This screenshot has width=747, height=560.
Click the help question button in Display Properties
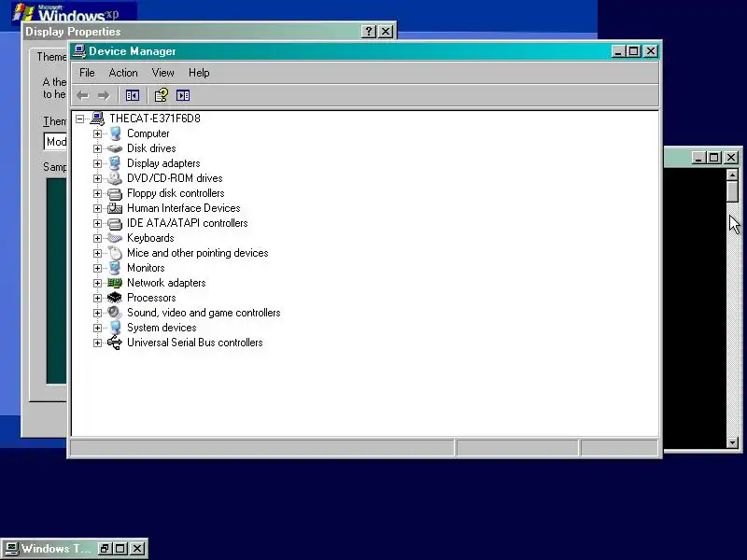pyautogui.click(x=369, y=32)
